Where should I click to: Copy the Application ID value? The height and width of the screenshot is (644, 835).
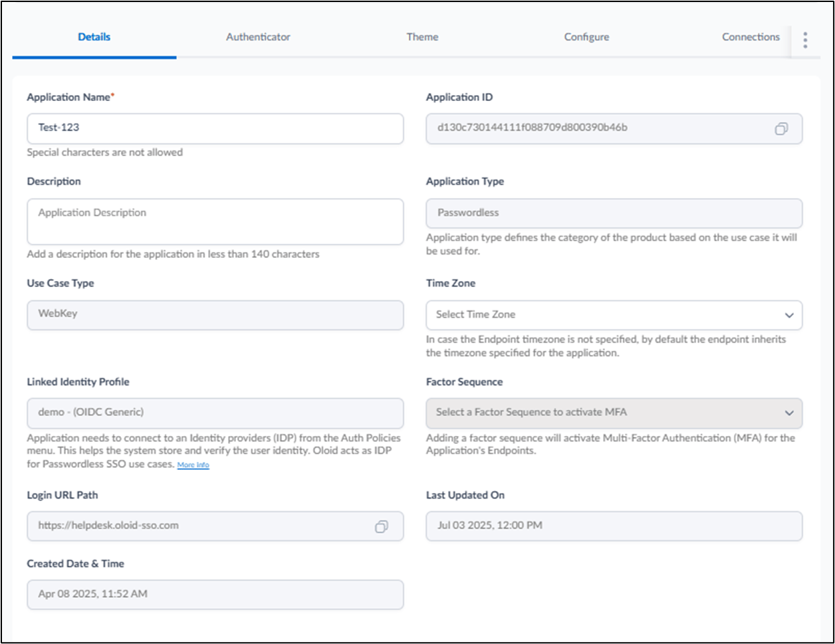781,129
